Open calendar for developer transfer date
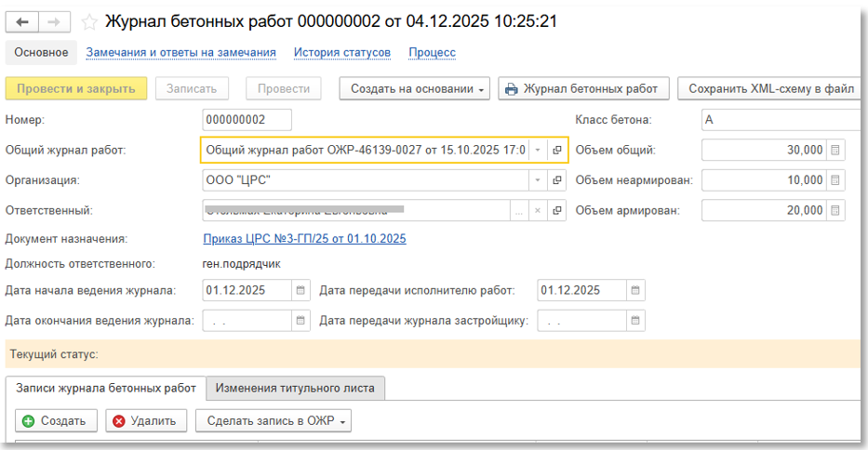Screen dimensions: 868x450 coord(635,321)
